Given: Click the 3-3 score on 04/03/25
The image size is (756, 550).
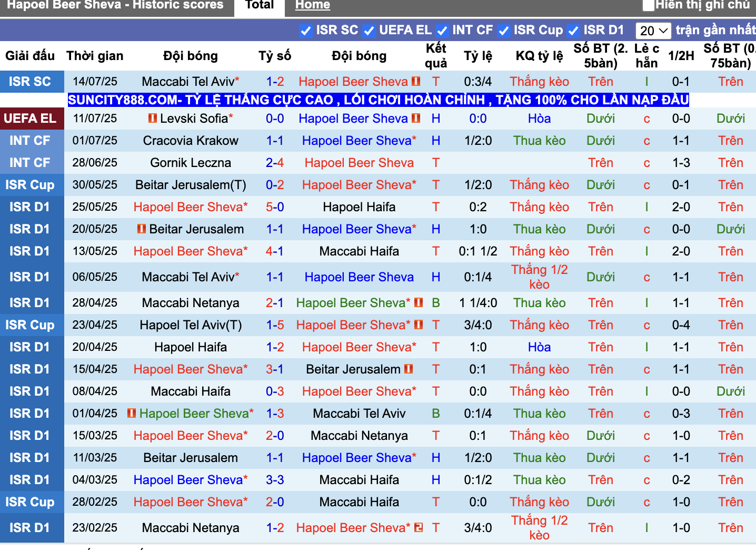Looking at the screenshot, I should [275, 480].
